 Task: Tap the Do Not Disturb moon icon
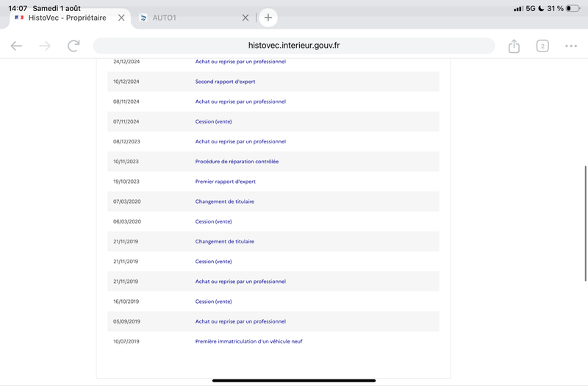[541, 8]
